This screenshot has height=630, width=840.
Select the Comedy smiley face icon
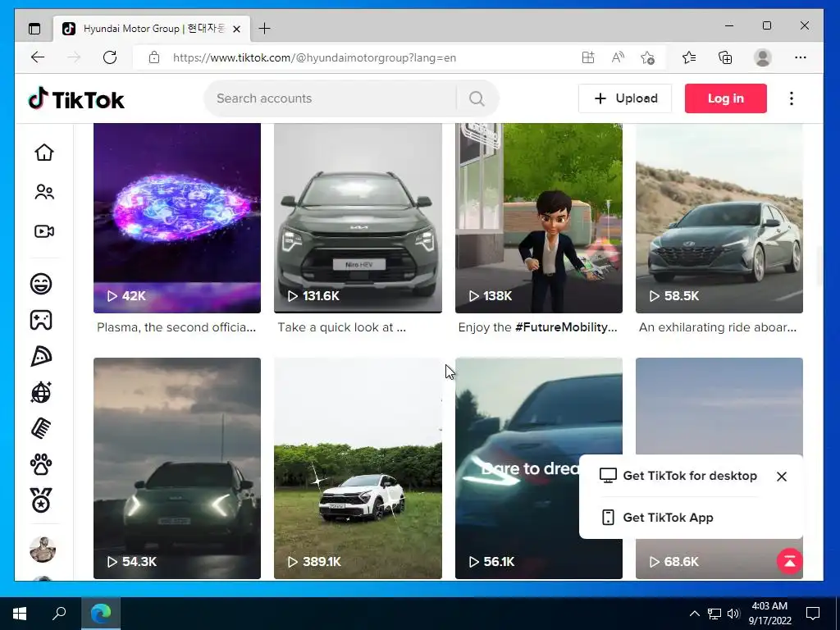coord(41,283)
